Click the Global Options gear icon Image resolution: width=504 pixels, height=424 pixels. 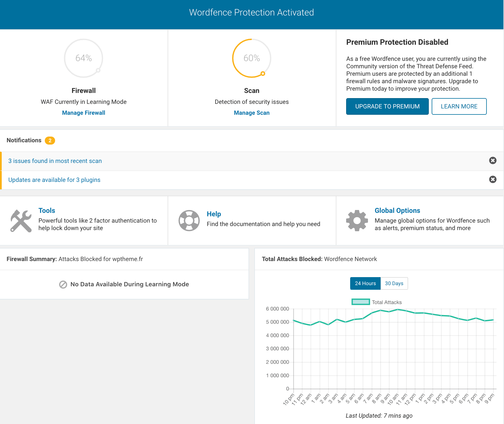[357, 221]
